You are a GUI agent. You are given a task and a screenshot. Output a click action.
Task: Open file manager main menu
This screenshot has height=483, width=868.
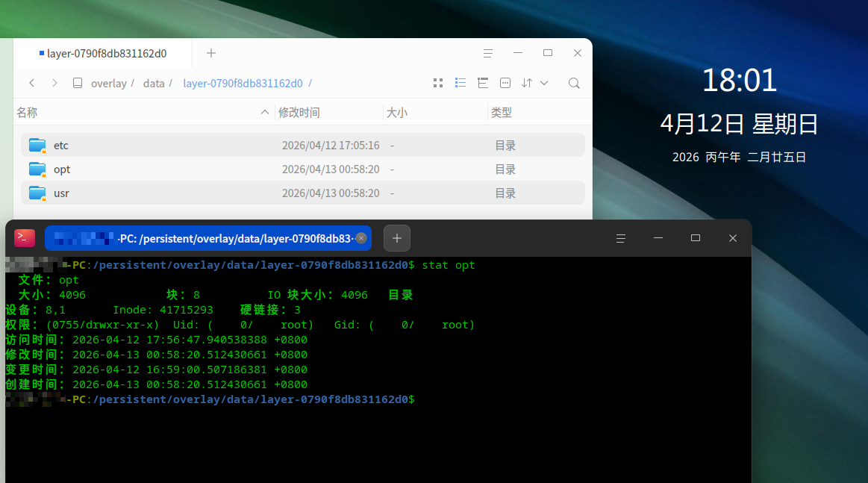487,53
